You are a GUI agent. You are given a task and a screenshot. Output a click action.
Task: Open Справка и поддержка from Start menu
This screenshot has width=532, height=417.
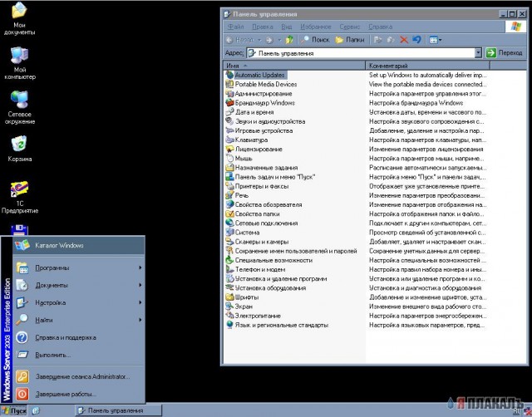[79, 337]
